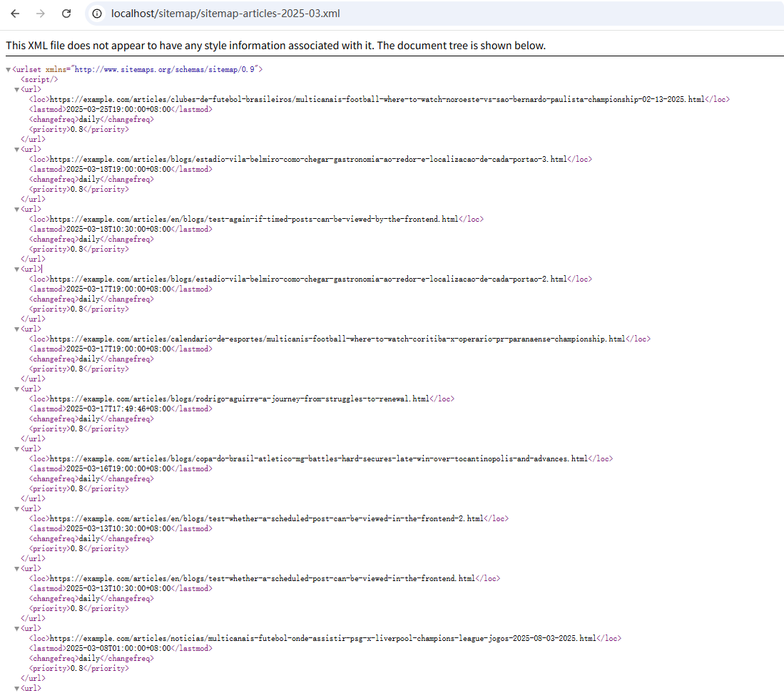This screenshot has height=693, width=784.
Task: Click the psg-x-liverpool champions-league loc URL
Action: click(x=323, y=639)
